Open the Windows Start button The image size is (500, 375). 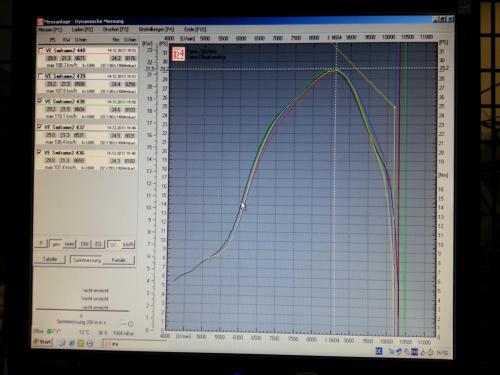43,342
